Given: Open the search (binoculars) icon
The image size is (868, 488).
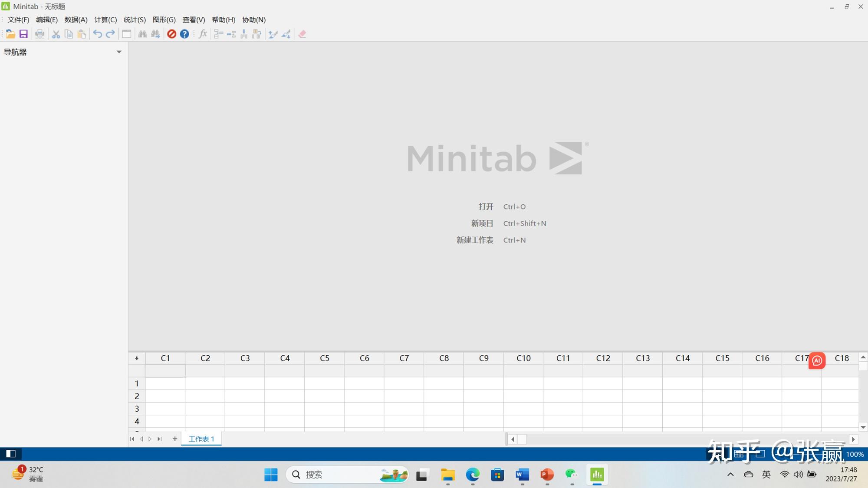Looking at the screenshot, I should coord(142,34).
